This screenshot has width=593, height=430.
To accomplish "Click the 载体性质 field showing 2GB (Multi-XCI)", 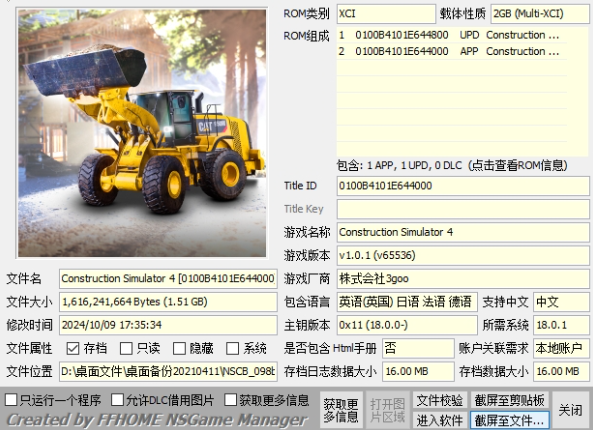I will 540,14.
